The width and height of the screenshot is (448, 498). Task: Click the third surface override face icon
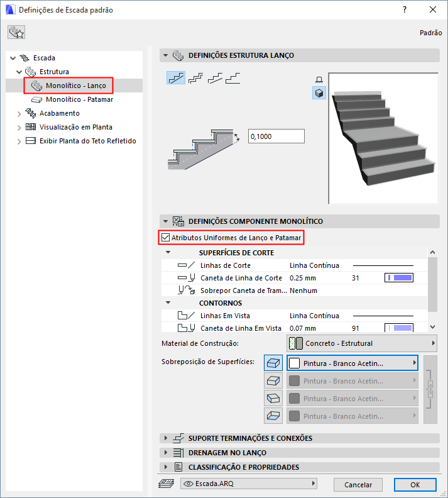point(273,398)
